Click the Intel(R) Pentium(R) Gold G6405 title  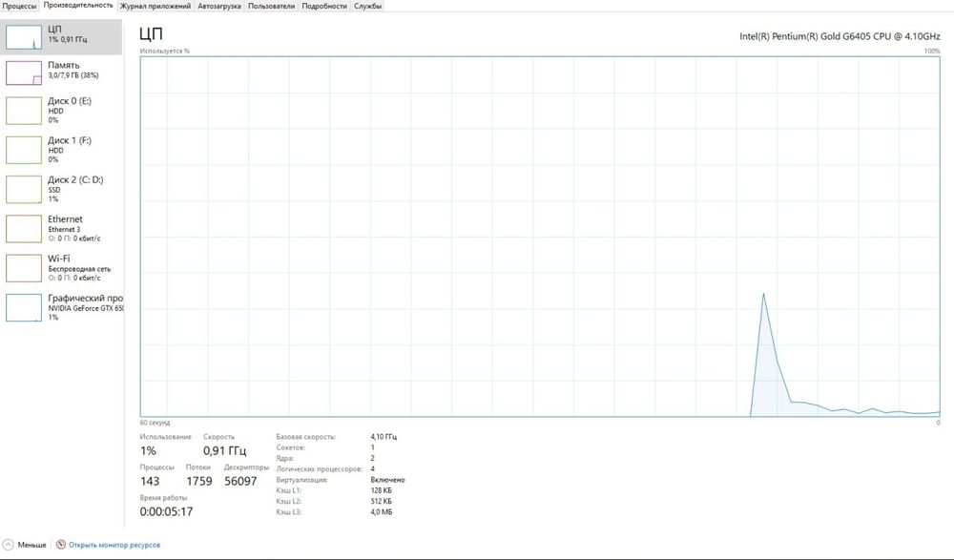(840, 36)
